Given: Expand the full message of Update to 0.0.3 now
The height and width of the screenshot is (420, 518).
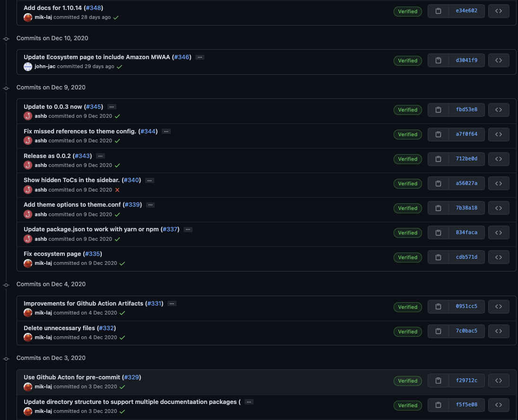Looking at the screenshot, I should (111, 106).
